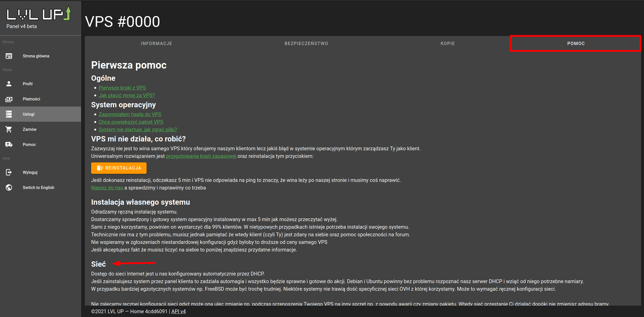Image resolution: width=644 pixels, height=317 pixels.
Task: Click the Strona główna sidebar icon
Action: click(x=9, y=56)
